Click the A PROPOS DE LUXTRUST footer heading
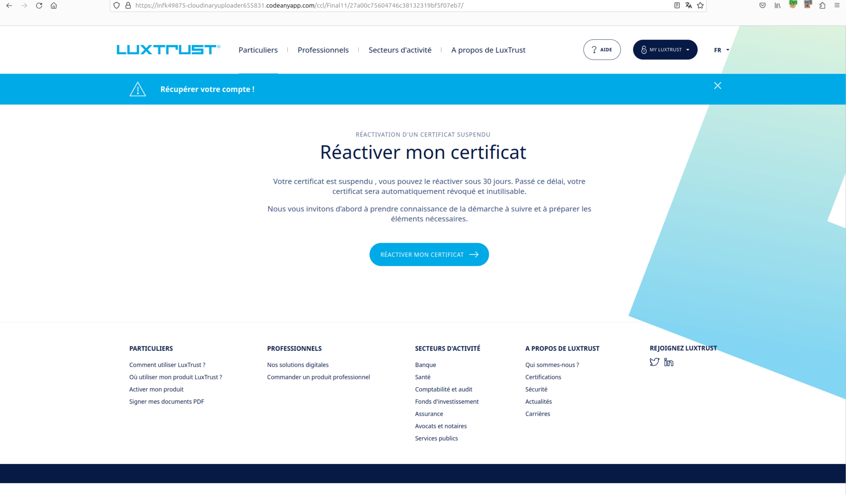 (562, 348)
